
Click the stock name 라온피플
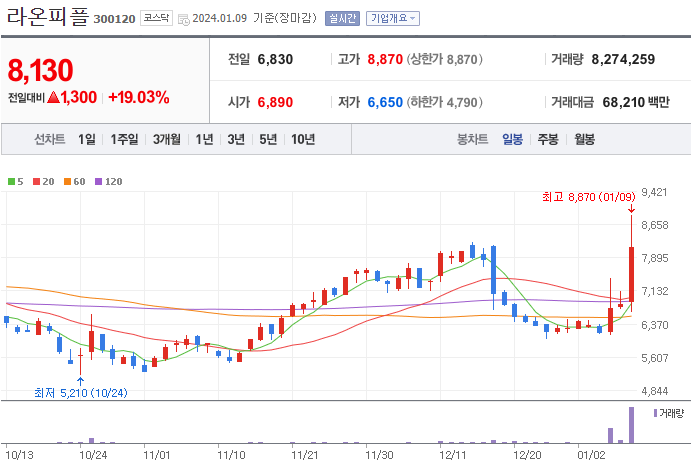point(48,17)
